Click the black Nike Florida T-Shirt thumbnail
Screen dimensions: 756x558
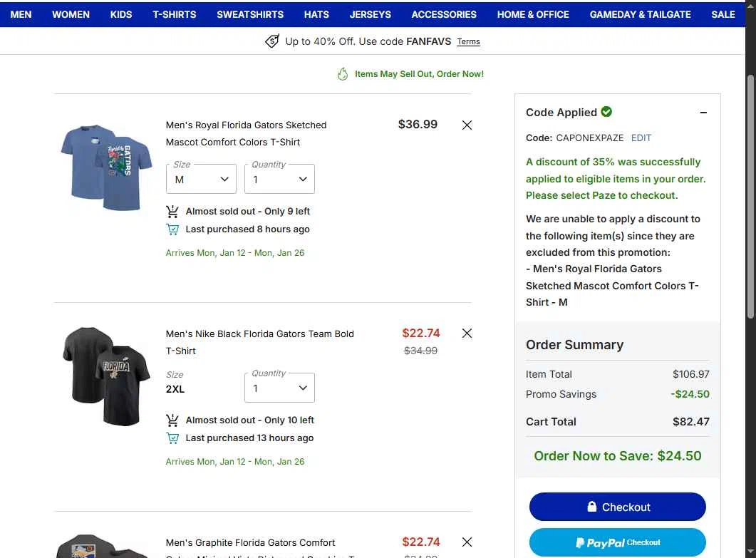click(x=107, y=376)
